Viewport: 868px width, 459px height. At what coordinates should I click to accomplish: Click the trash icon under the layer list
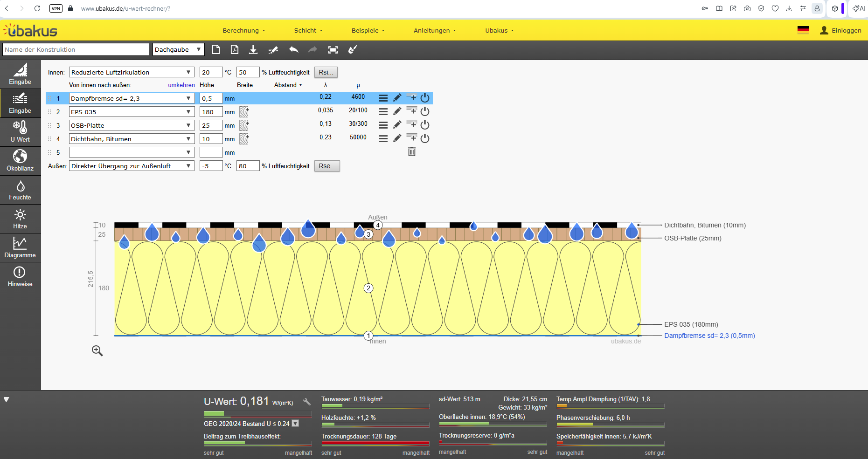click(412, 152)
